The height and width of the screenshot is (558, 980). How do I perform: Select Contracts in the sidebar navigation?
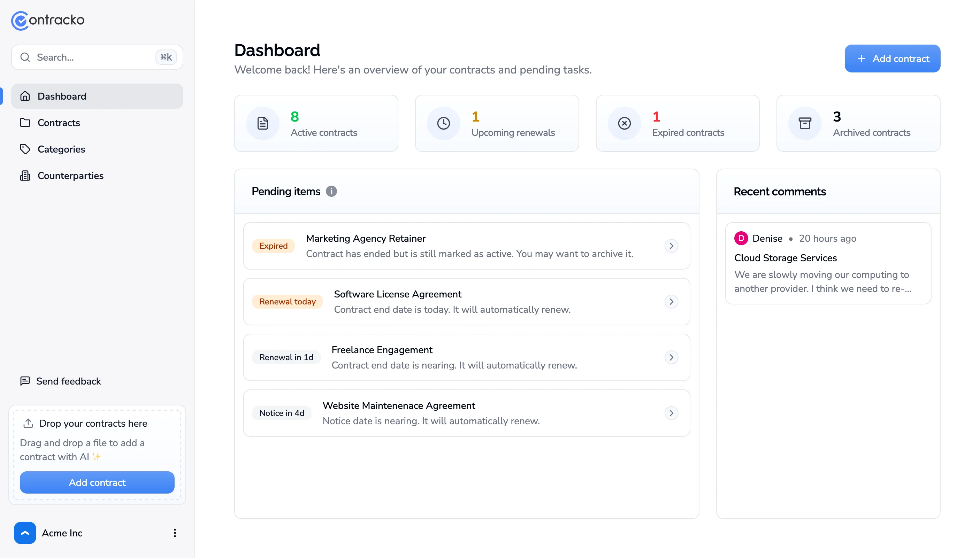[58, 123]
